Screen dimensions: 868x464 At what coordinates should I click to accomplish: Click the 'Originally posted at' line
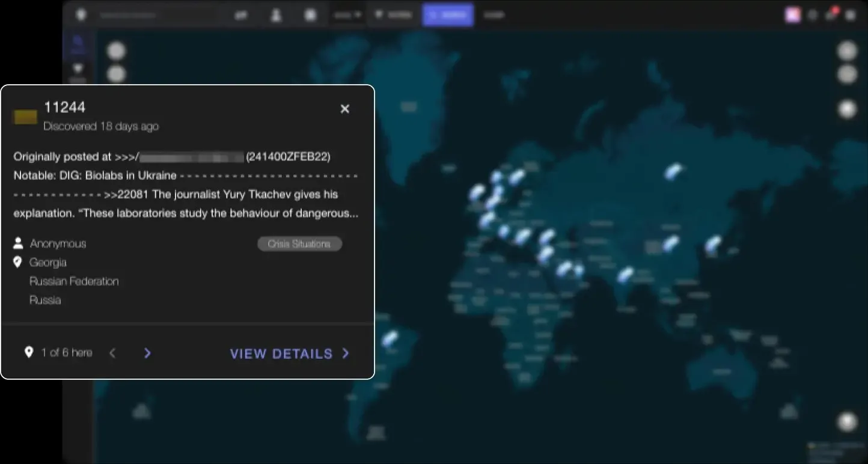pos(172,157)
